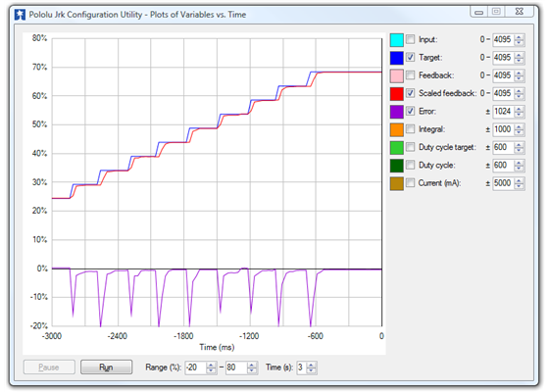Uncheck the Scaled feedback checkbox
This screenshot has height=392, width=549.
[410, 93]
